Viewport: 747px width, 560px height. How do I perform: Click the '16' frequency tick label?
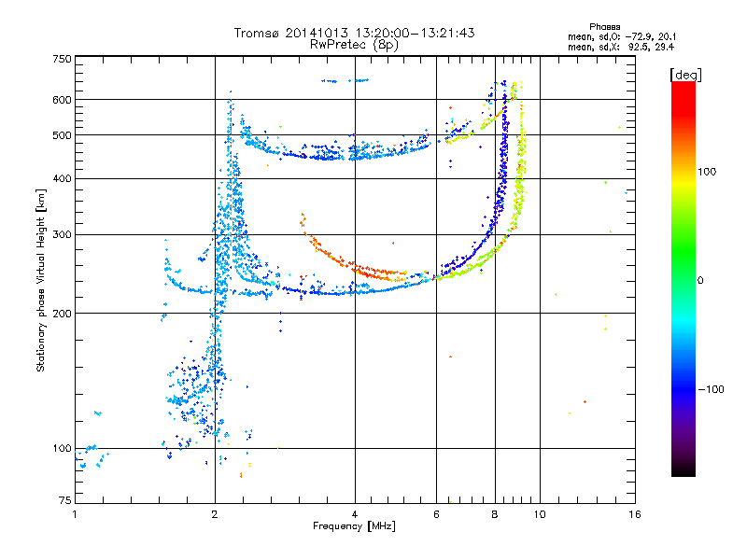635,514
